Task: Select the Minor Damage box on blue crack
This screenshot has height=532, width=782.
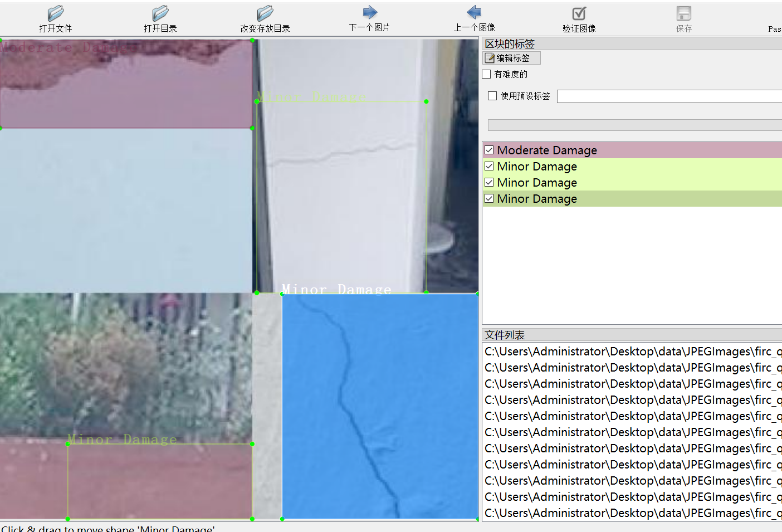Action: pyautogui.click(x=380, y=406)
